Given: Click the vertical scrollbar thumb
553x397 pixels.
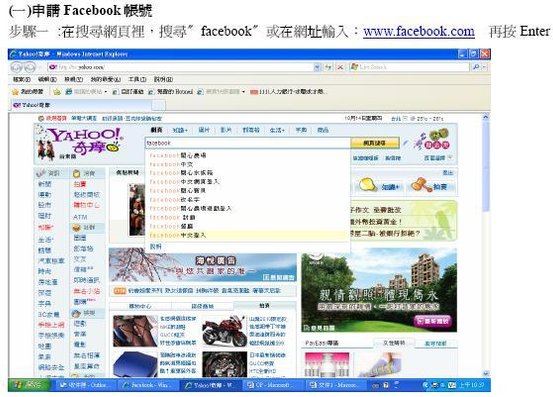Looking at the screenshot, I should click(x=486, y=166).
